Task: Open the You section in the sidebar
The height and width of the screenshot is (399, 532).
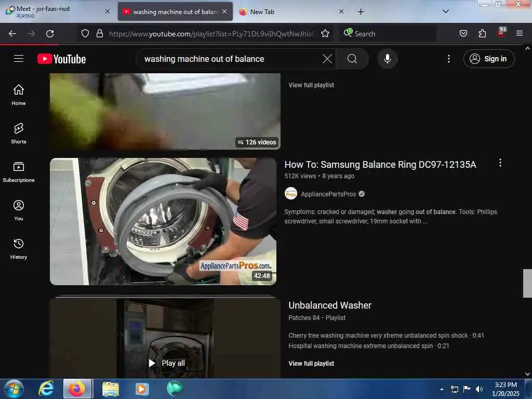Action: click(x=19, y=210)
